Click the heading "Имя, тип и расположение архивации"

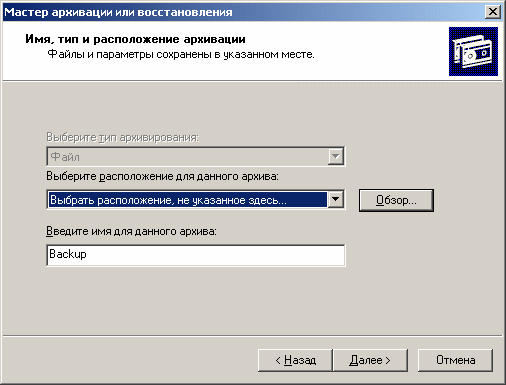(135, 39)
